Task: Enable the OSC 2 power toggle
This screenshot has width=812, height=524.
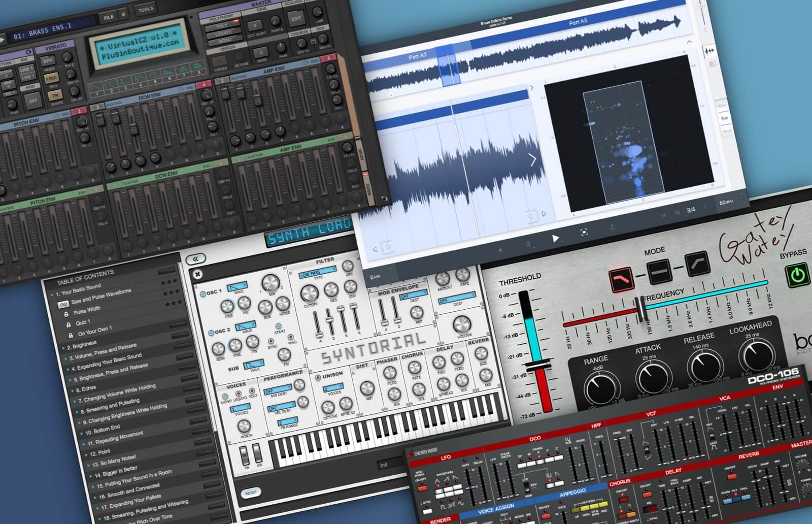Action: coord(211,333)
